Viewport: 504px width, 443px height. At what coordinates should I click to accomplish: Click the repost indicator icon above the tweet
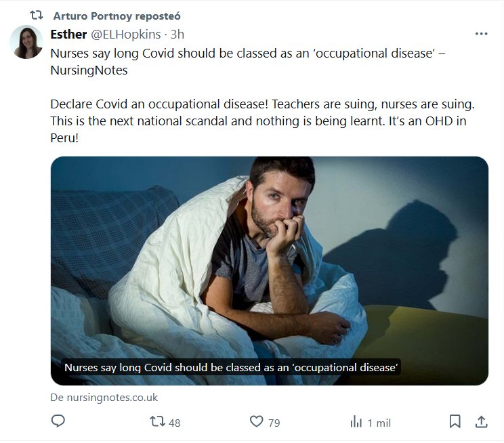[x=37, y=16]
